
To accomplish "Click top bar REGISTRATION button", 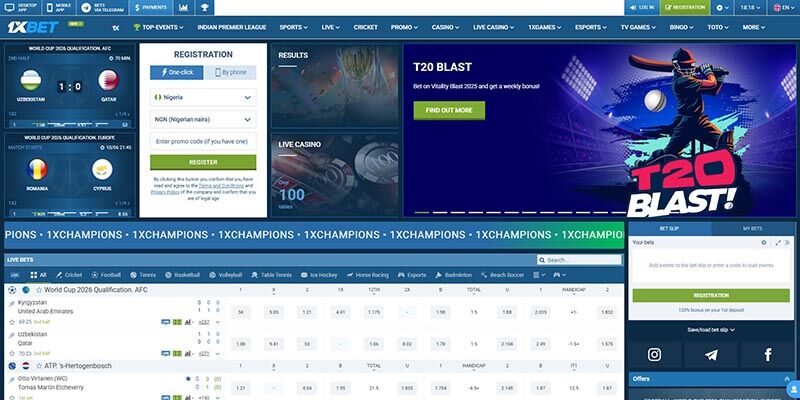I will click(685, 8).
